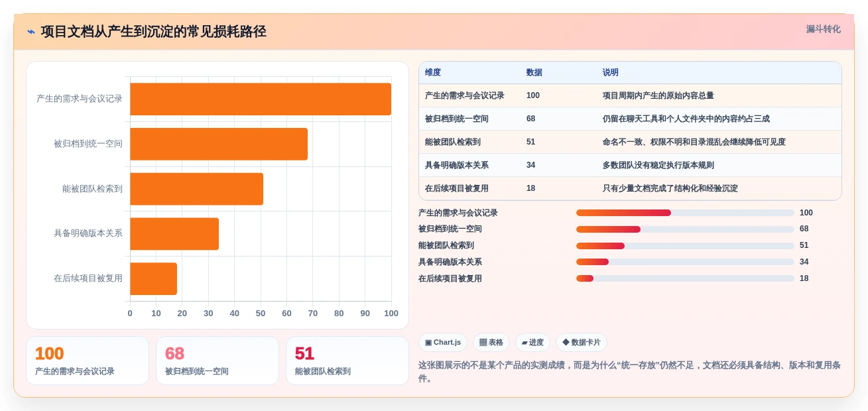Click the 维度 column header
This screenshot has width=868, height=411.
(433, 72)
